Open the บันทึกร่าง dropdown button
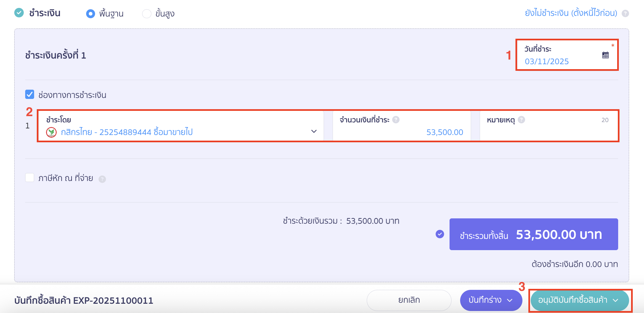The height and width of the screenshot is (313, 644). click(x=491, y=300)
